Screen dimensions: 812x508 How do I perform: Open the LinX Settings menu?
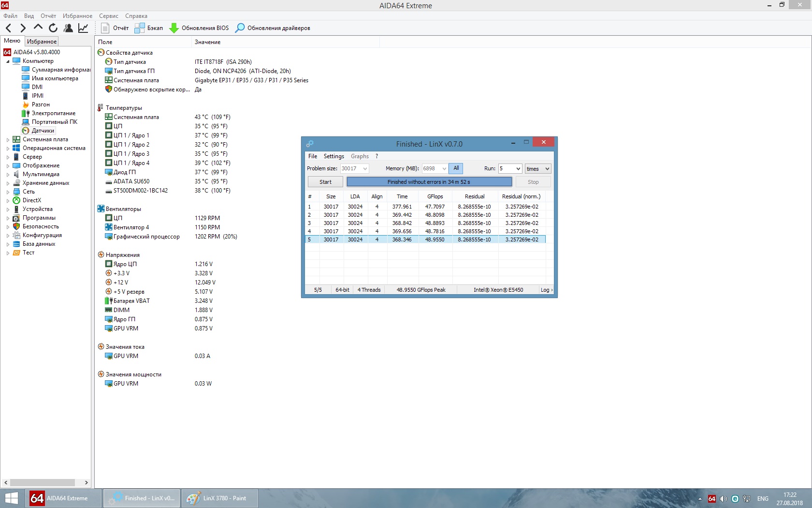tap(334, 156)
